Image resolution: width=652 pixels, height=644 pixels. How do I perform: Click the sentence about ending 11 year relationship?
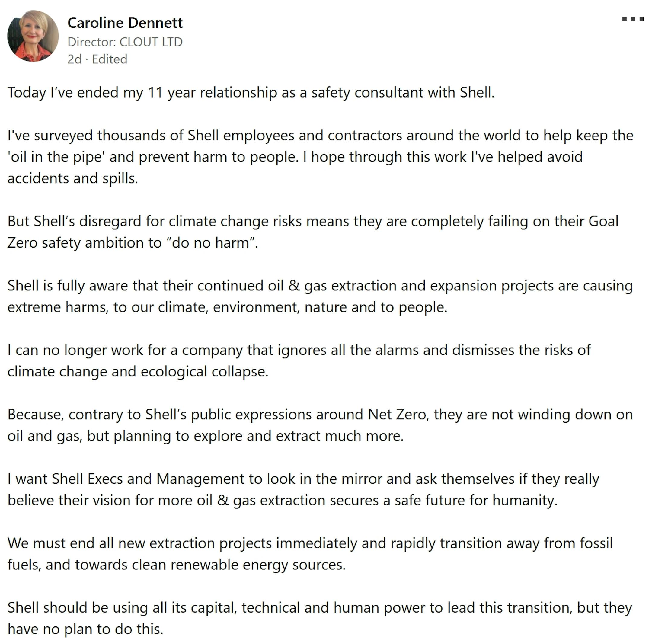click(251, 92)
